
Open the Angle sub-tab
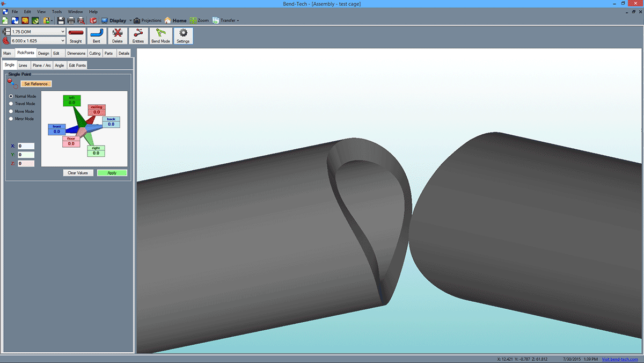click(x=60, y=66)
